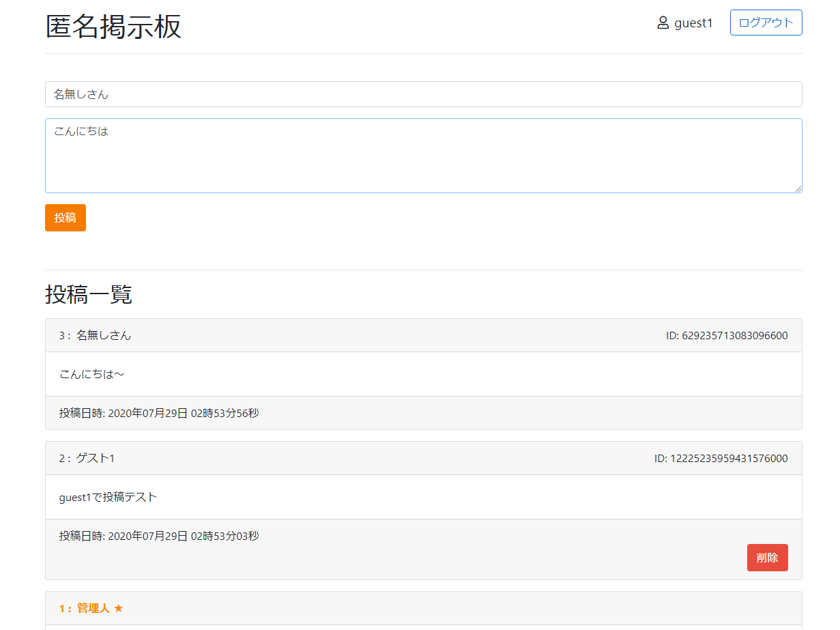Click the header row of post 1 管理人
The width and height of the screenshot is (840, 630).
pyautogui.click(x=423, y=607)
